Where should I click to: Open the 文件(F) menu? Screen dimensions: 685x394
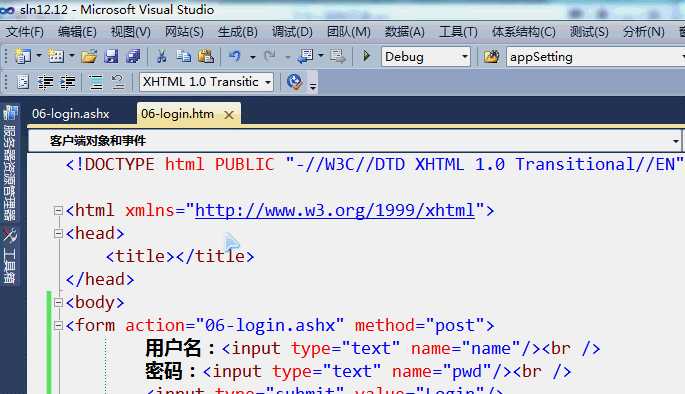point(25,31)
